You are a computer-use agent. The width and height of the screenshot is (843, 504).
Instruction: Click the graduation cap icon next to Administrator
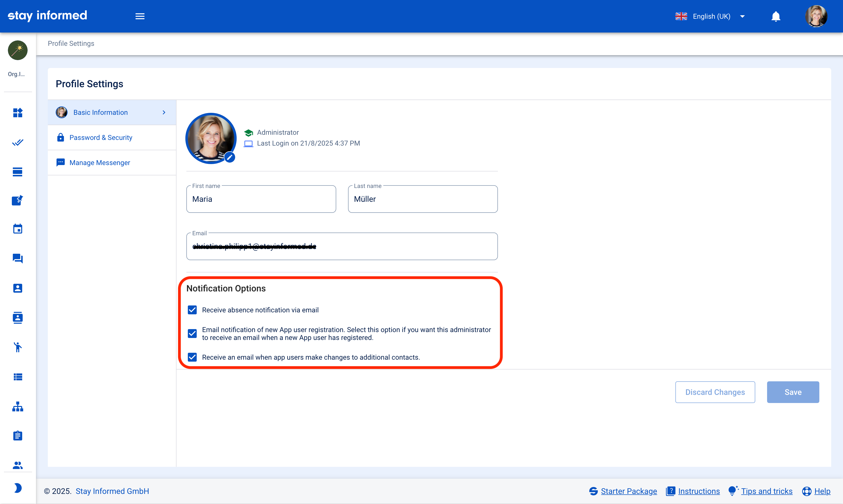(249, 133)
